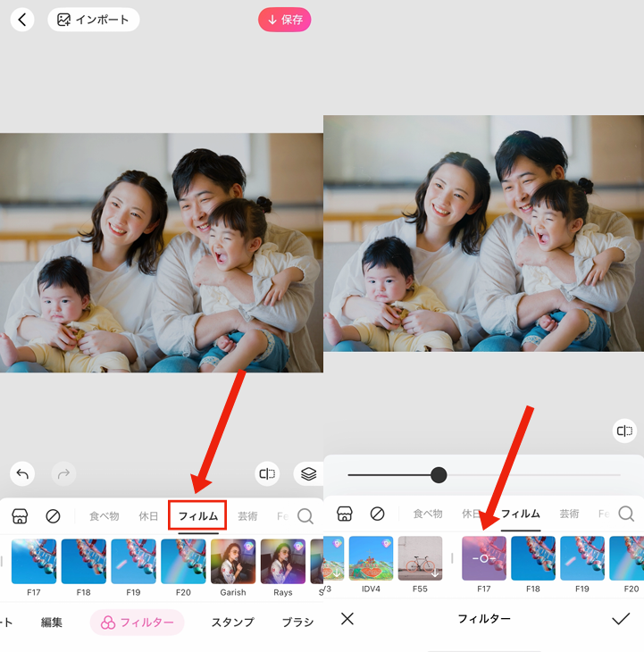Apply F19 filter thumbnail in right screen
The image size is (644, 652).
[582, 558]
